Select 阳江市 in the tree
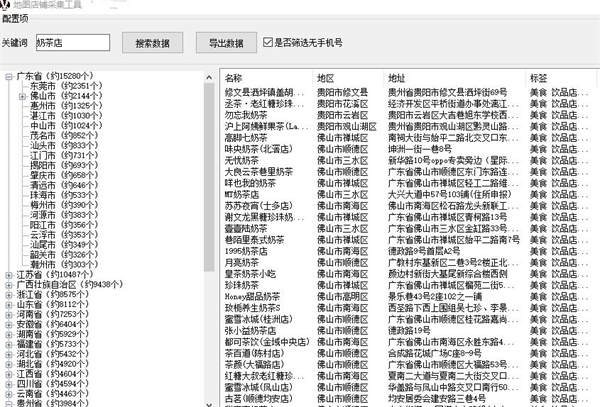 tap(64, 225)
